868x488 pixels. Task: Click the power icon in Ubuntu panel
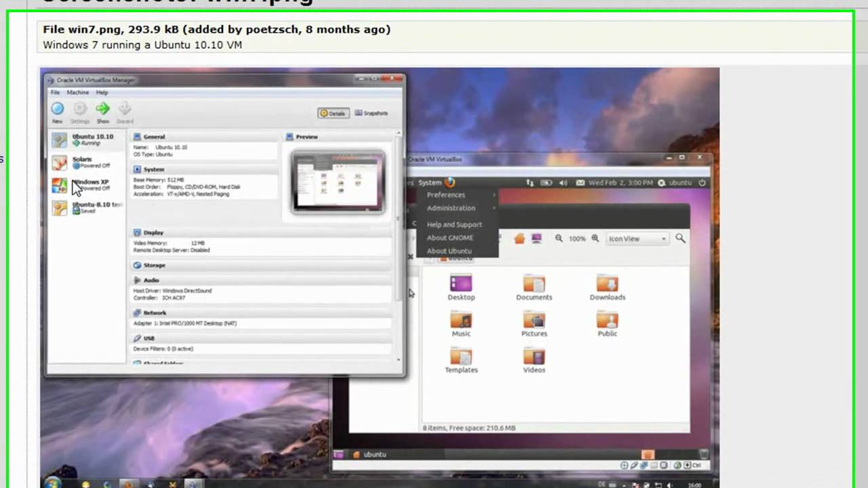click(x=703, y=182)
